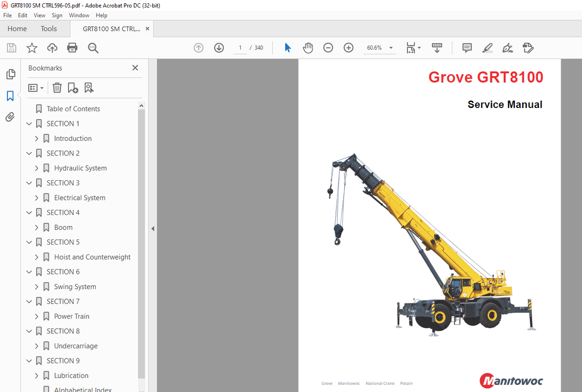Expand the Hydraulic System bookmark

point(37,168)
